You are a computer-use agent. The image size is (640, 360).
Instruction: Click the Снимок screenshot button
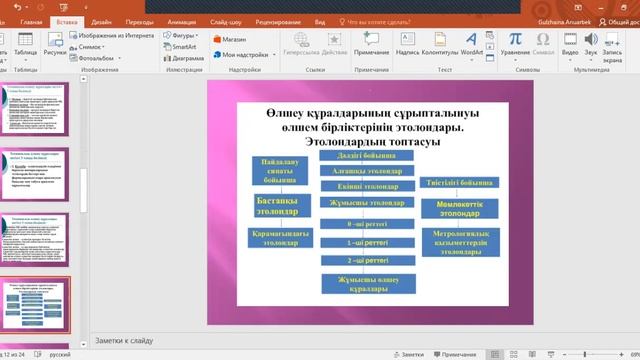click(87, 47)
